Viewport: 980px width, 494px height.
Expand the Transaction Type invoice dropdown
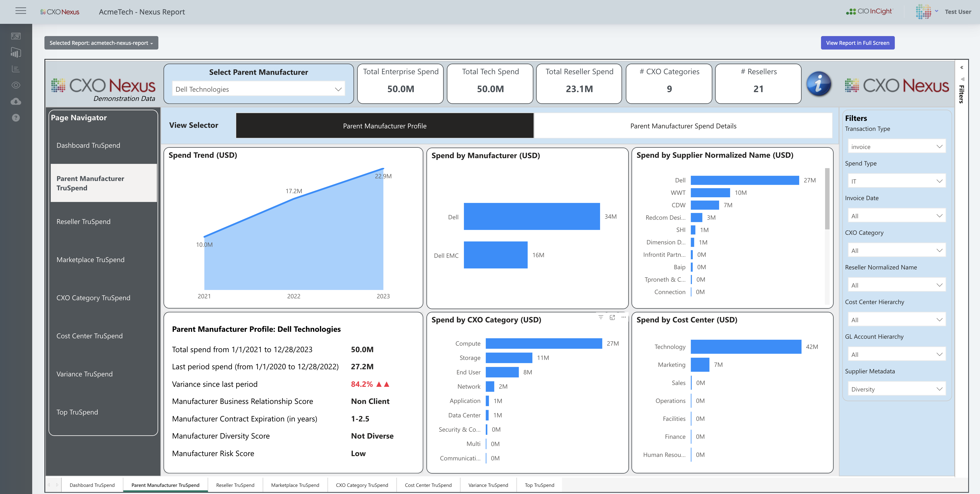(896, 147)
